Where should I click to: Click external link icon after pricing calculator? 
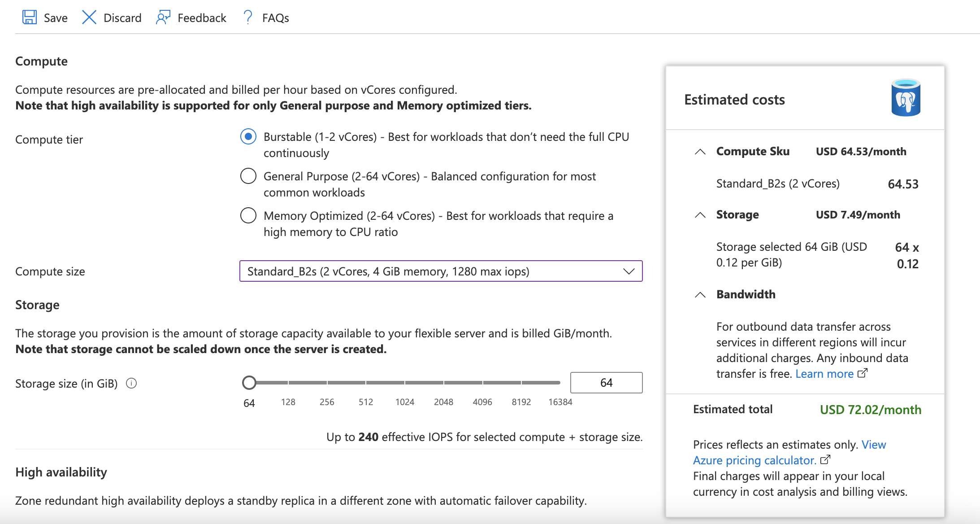(x=825, y=460)
